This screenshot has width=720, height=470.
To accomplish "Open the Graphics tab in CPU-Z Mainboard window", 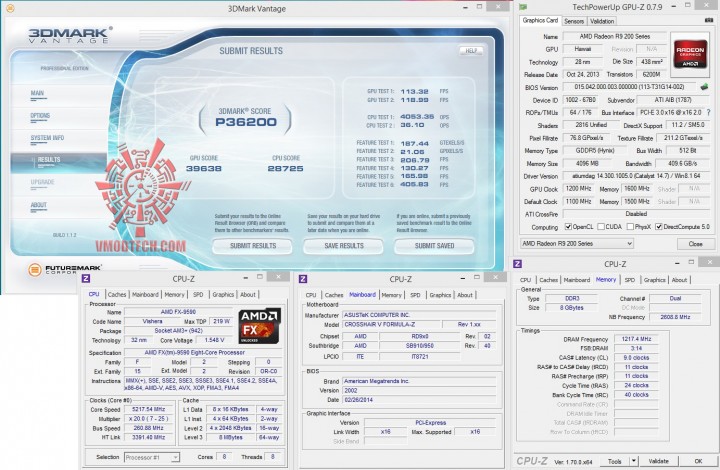I will tap(440, 295).
